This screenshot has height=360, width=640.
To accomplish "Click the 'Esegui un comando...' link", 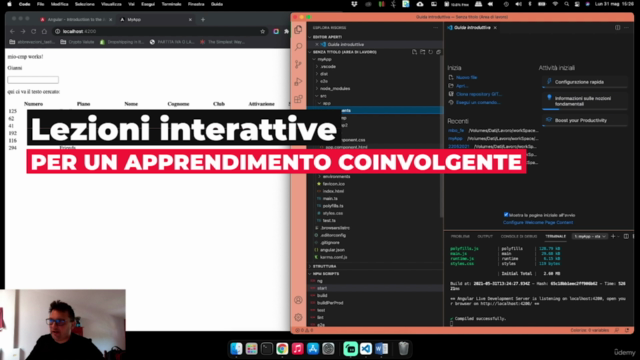I will [478, 102].
